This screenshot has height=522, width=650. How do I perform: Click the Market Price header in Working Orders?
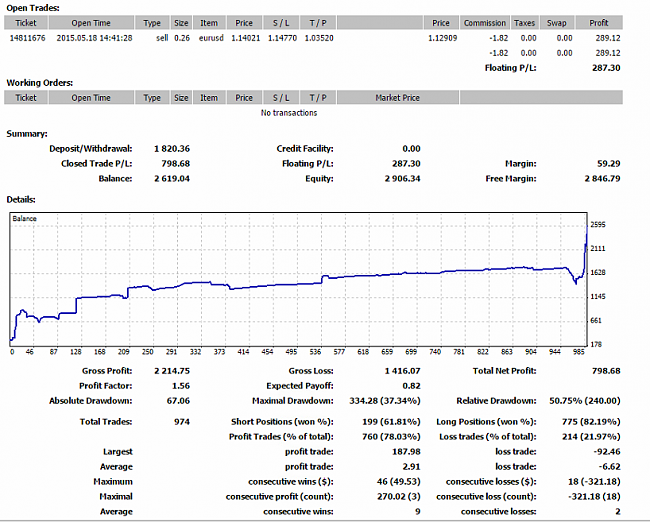point(398,98)
